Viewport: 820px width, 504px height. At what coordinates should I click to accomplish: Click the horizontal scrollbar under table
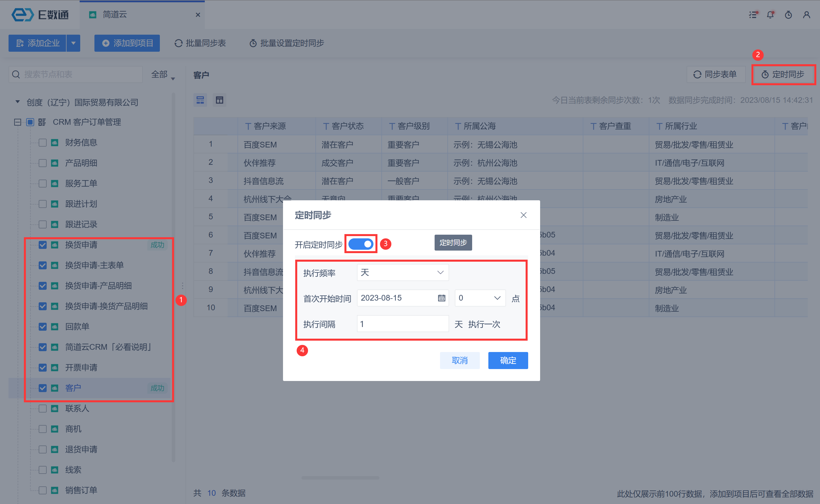point(340,478)
